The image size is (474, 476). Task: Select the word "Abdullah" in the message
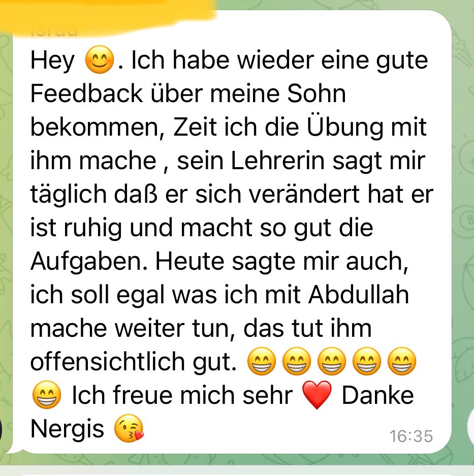(x=359, y=295)
